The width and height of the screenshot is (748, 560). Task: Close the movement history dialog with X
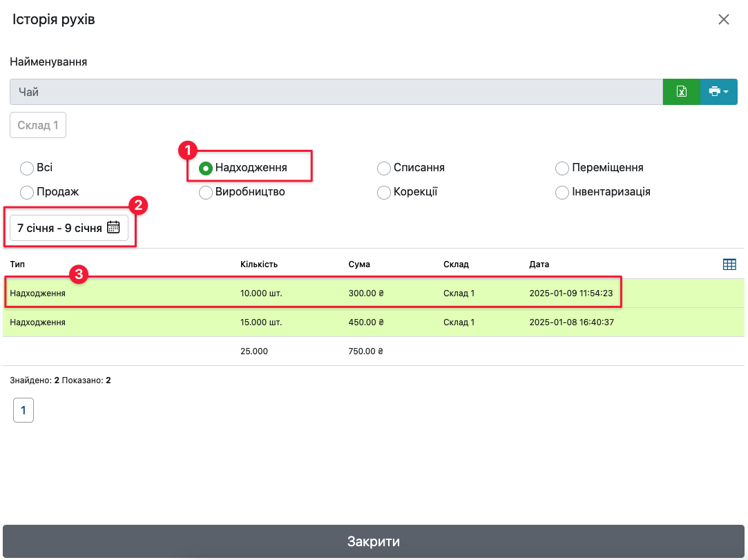coord(723,19)
